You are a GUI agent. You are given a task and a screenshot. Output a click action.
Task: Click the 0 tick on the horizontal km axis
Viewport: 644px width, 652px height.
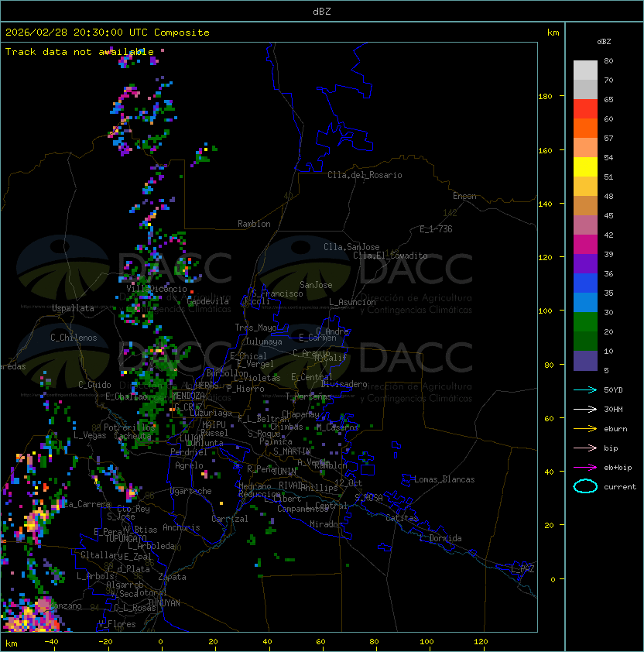[160, 642]
